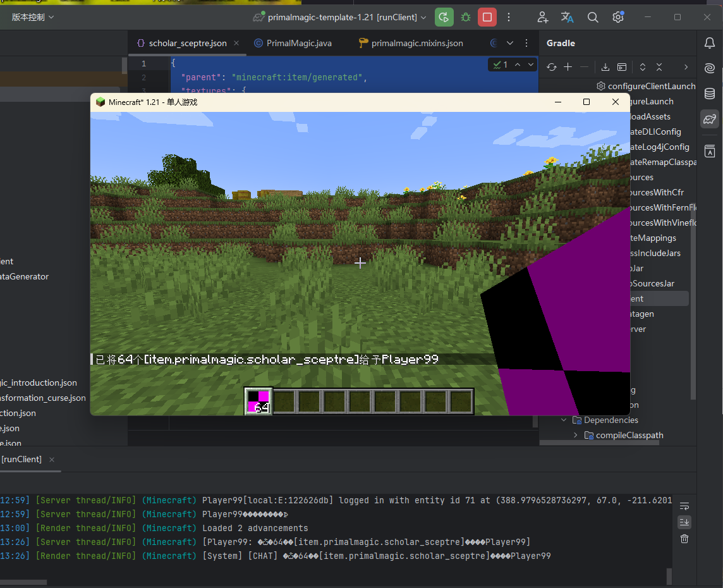
Task: Switch to PrimalMagic.java tab
Action: coord(293,44)
